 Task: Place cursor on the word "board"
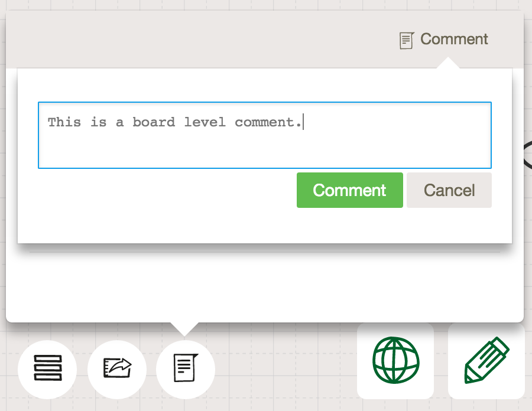pyautogui.click(x=154, y=122)
